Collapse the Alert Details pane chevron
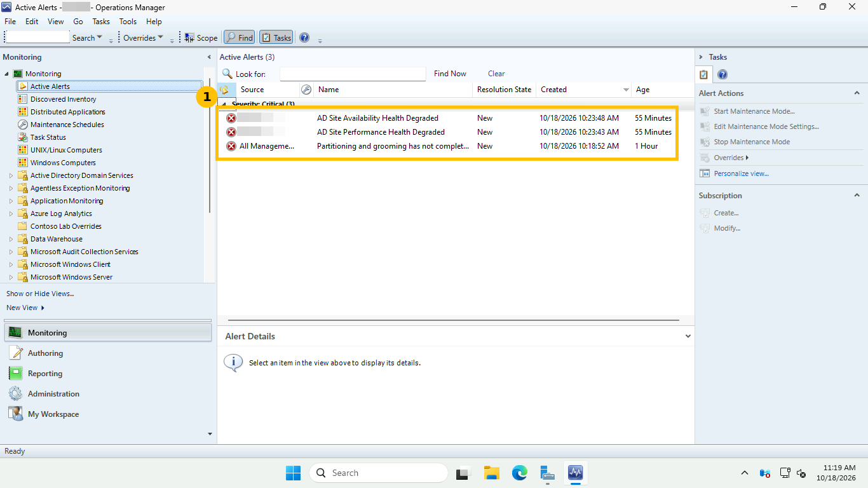 [x=688, y=336]
